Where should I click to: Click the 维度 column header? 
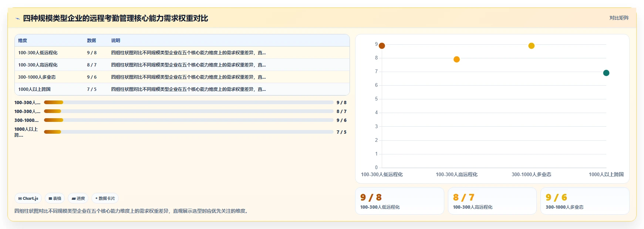click(x=23, y=41)
